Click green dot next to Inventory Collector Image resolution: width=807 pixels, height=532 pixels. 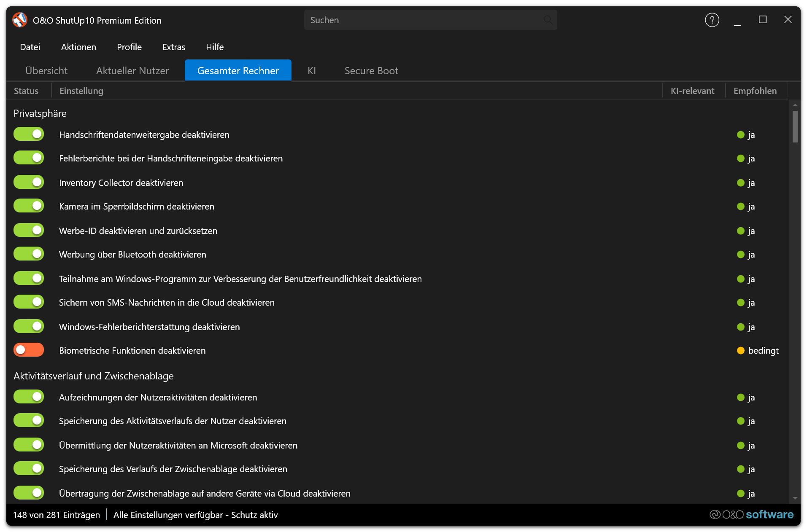740,183
